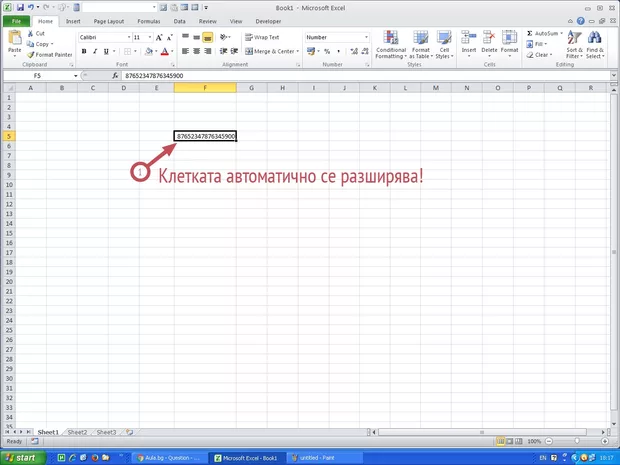The image size is (620, 465).
Task: Save workbook from Quick Access Toolbar
Action: [x=20, y=8]
